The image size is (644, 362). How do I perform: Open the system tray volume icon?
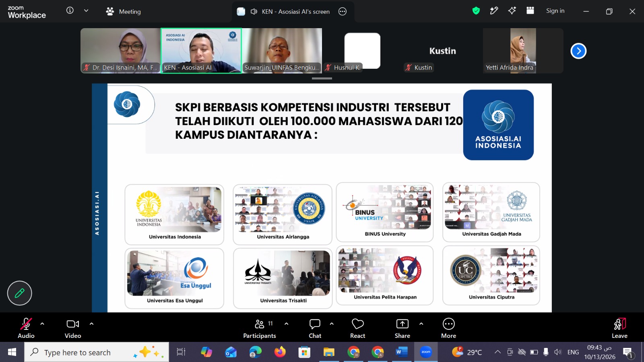tap(557, 352)
